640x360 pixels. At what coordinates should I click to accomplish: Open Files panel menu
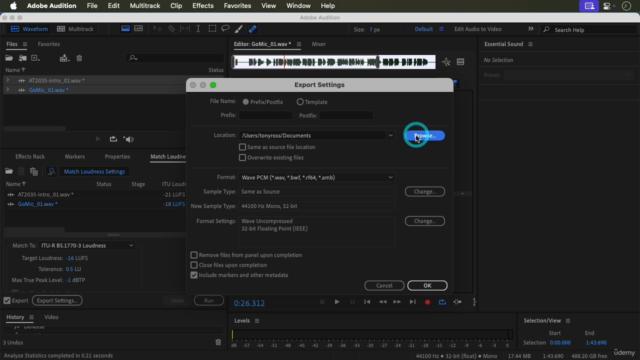(25, 44)
